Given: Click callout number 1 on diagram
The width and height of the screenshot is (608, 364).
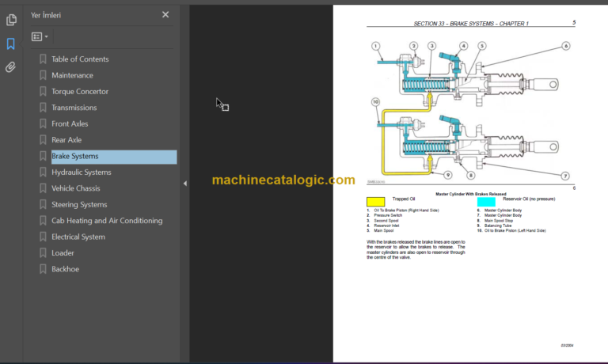Looking at the screenshot, I should (x=375, y=46).
